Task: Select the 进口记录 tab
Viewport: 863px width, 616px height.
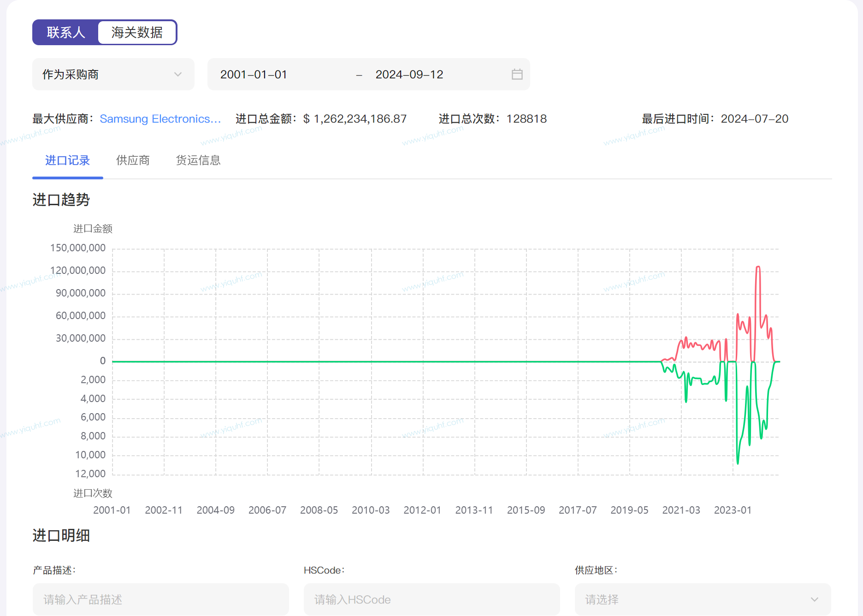Action: (67, 160)
